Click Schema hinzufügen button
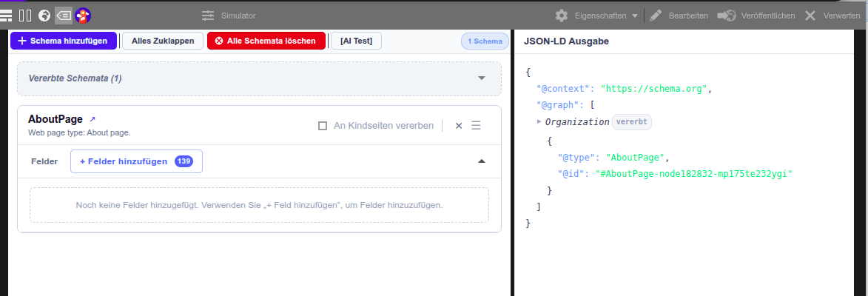The width and height of the screenshot is (868, 296). pos(63,41)
